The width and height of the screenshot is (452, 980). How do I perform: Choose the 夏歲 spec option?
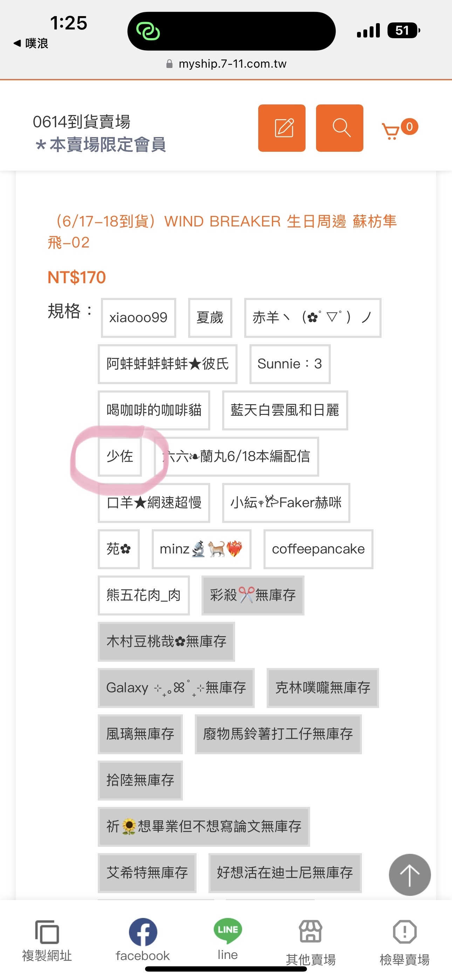210,318
